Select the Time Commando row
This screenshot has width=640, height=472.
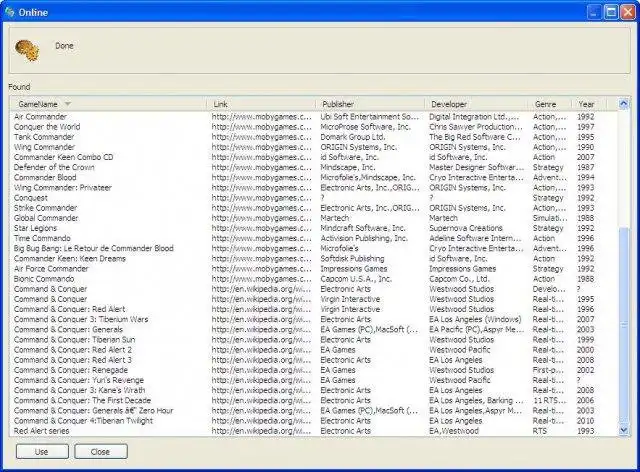(x=313, y=238)
